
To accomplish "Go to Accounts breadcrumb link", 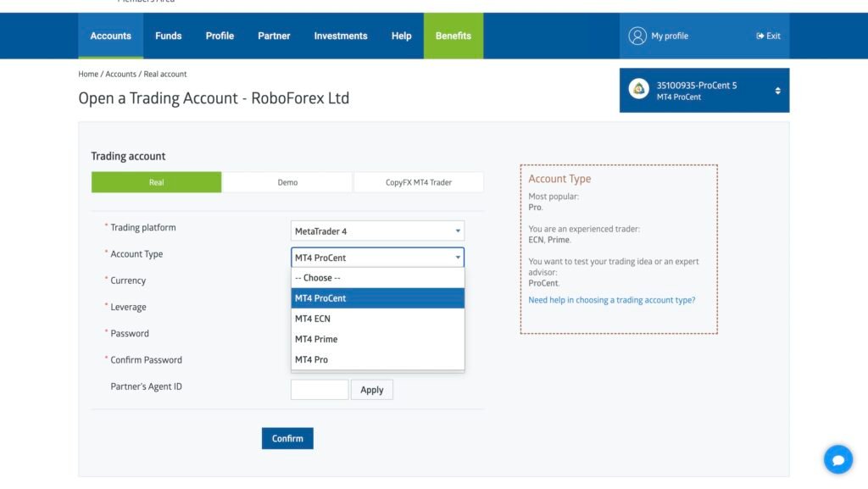I will [x=120, y=74].
